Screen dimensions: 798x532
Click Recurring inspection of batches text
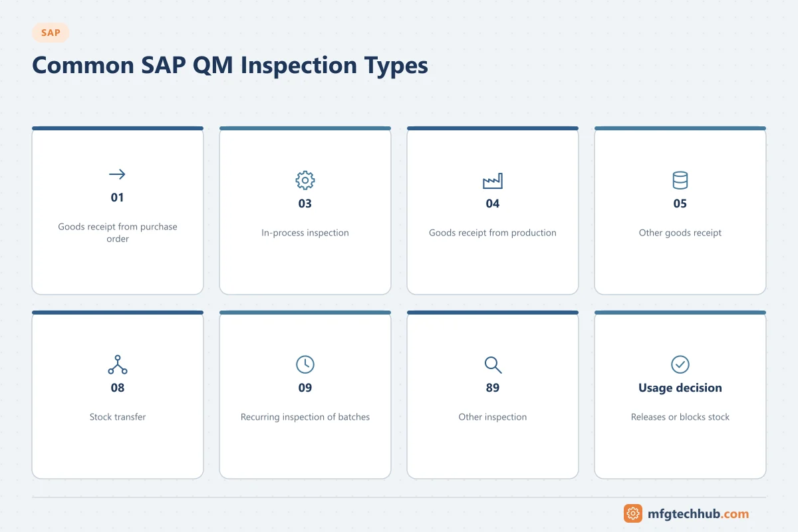coord(305,417)
